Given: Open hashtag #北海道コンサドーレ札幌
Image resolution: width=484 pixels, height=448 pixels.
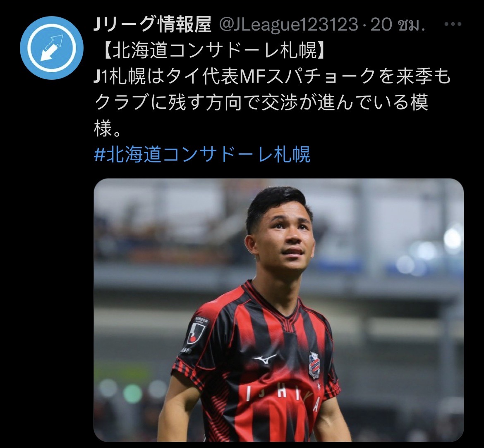Looking at the screenshot, I should [x=202, y=155].
